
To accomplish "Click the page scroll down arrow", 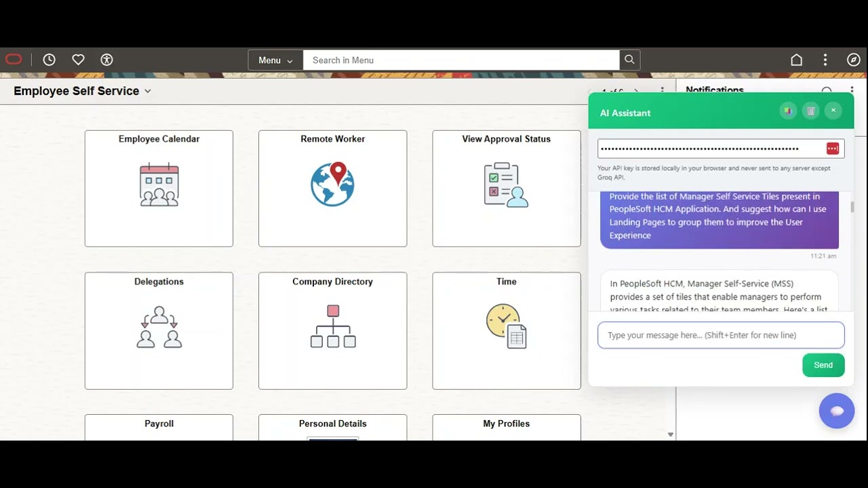I will (671, 434).
